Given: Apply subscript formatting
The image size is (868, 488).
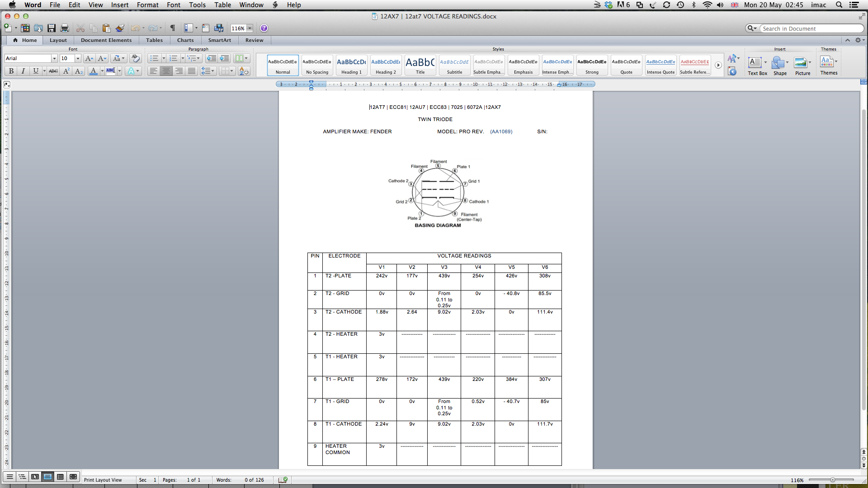Looking at the screenshot, I should 79,71.
